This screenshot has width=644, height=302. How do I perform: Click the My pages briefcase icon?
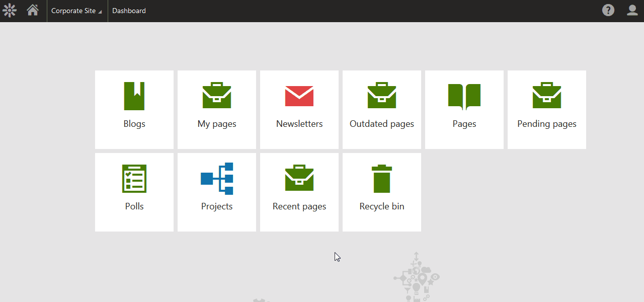[217, 95]
